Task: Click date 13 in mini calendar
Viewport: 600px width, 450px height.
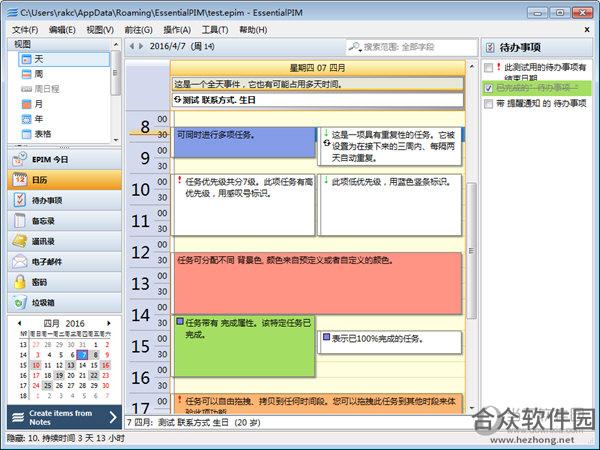Action: [x=71, y=365]
